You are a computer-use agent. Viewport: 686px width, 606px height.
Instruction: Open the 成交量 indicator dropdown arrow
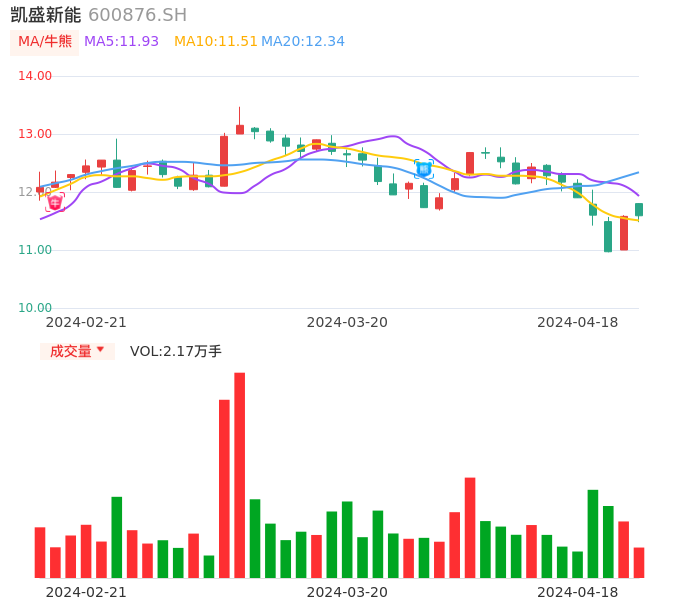pos(100,350)
